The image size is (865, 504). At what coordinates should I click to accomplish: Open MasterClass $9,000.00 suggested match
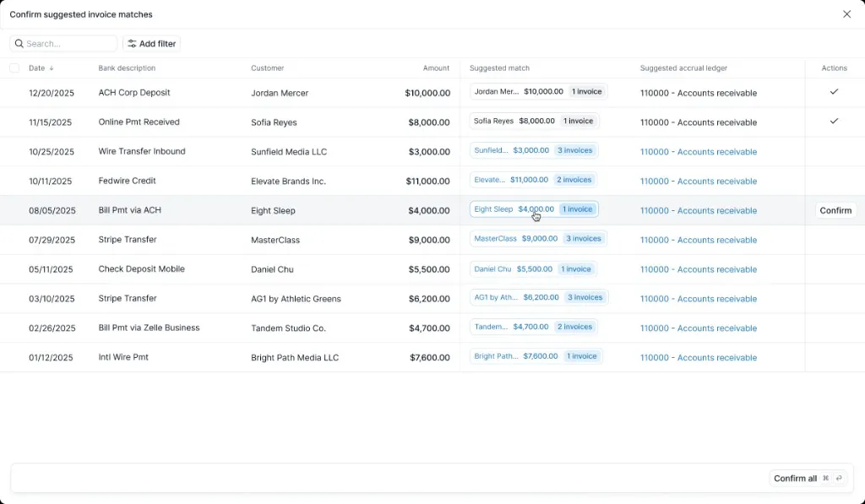[538, 239]
